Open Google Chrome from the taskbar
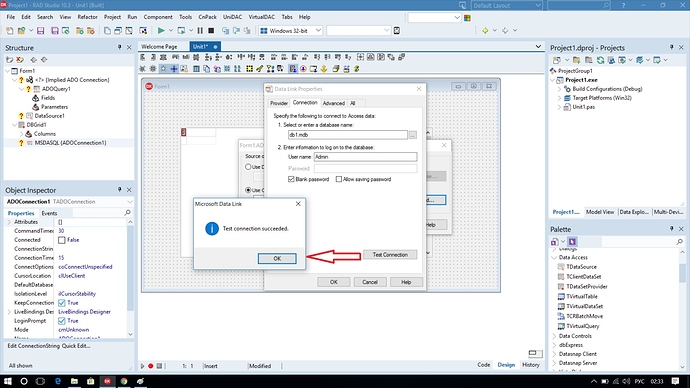This screenshot has width=690, height=388. [x=124, y=381]
